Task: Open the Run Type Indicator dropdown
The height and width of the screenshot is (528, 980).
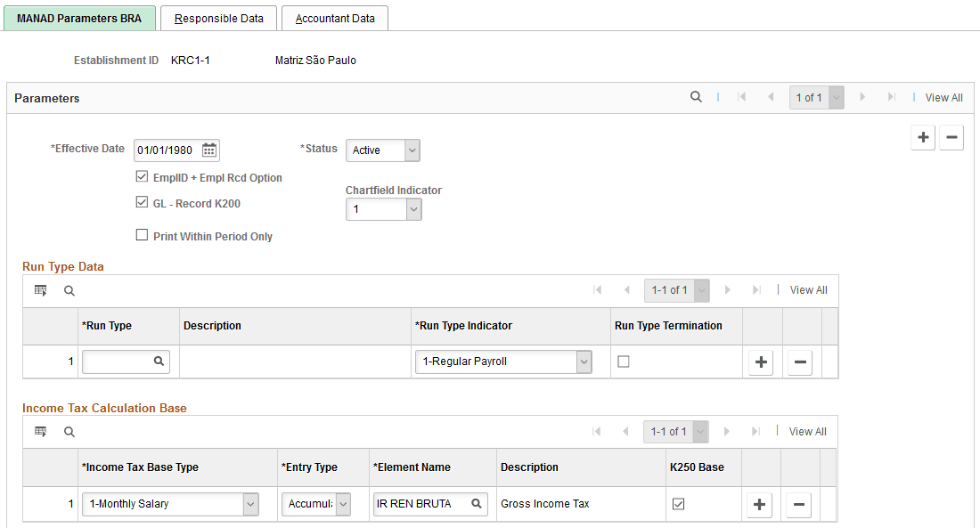Action: tap(583, 361)
